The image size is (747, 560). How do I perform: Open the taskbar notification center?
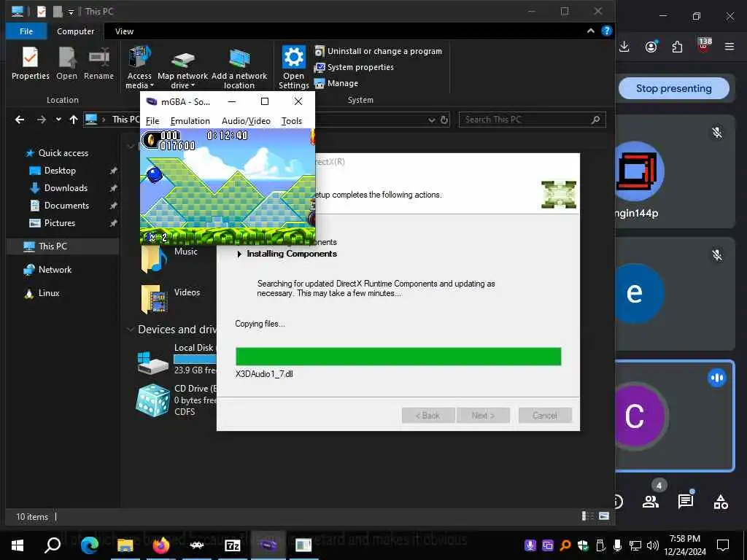[x=723, y=545]
